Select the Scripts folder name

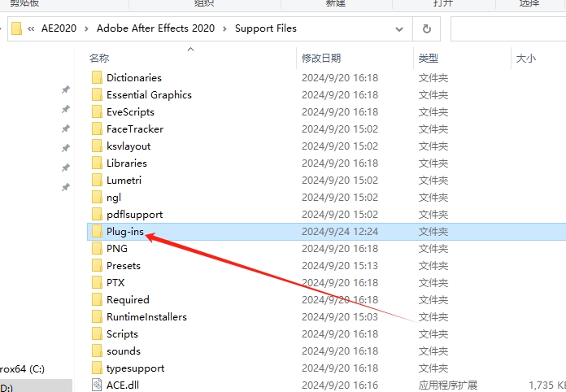point(122,334)
